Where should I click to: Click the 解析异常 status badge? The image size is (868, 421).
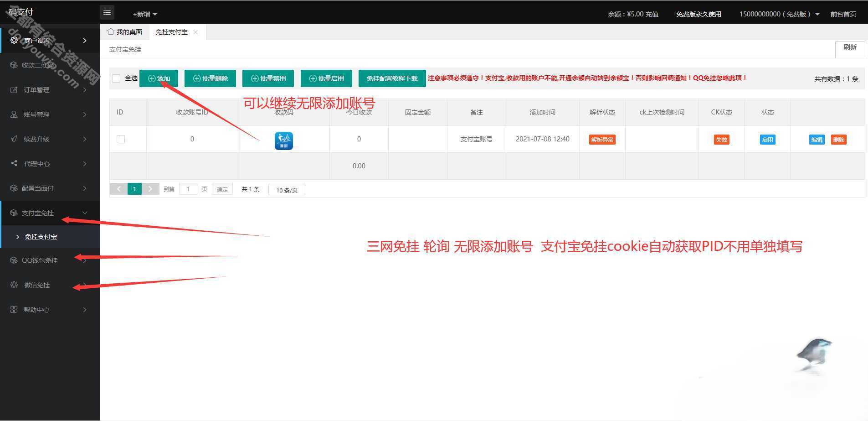coord(602,140)
